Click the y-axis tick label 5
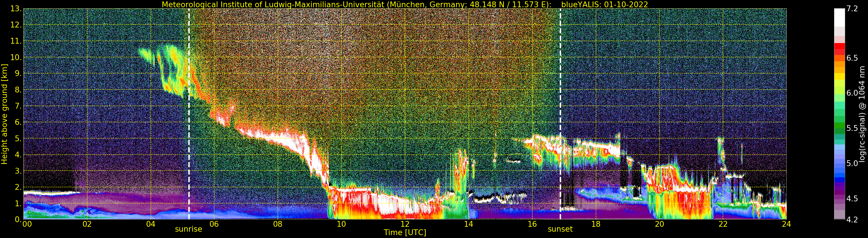 point(18,138)
